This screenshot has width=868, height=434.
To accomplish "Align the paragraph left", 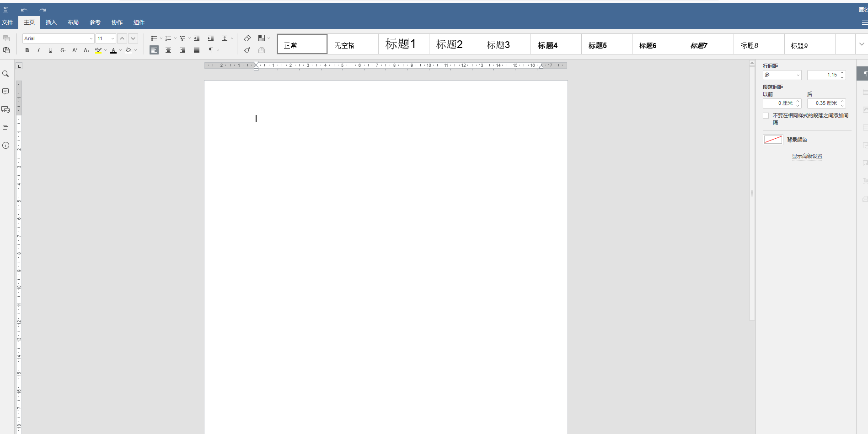I will 154,50.
